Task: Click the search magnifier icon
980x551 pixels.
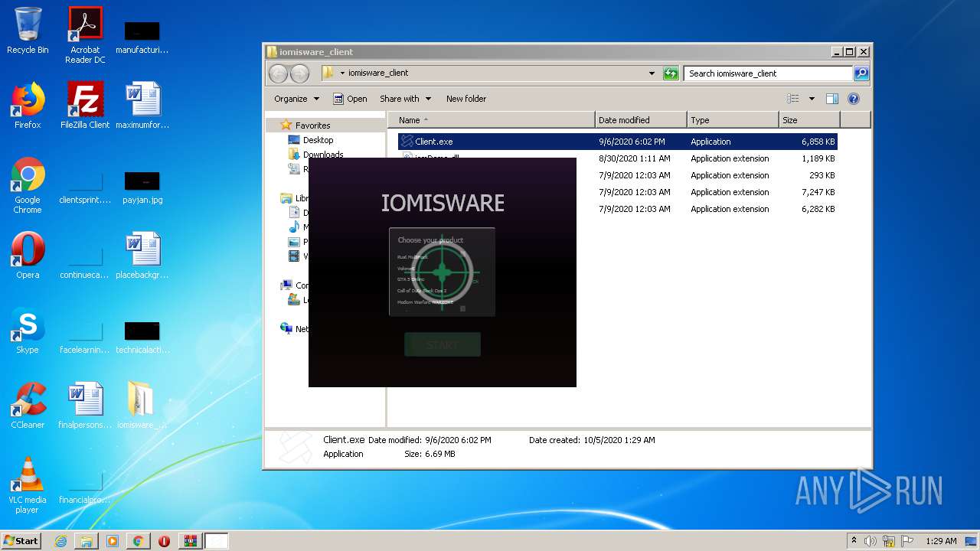Action: point(861,73)
